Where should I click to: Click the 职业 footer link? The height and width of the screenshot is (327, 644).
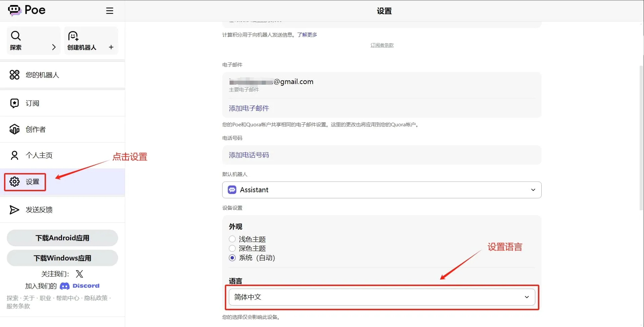[45, 298]
